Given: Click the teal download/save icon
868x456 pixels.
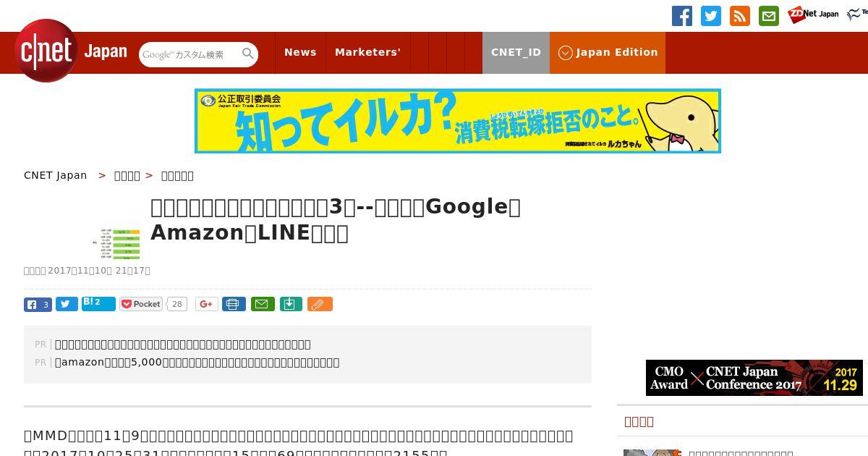Looking at the screenshot, I should pyautogui.click(x=290, y=304).
